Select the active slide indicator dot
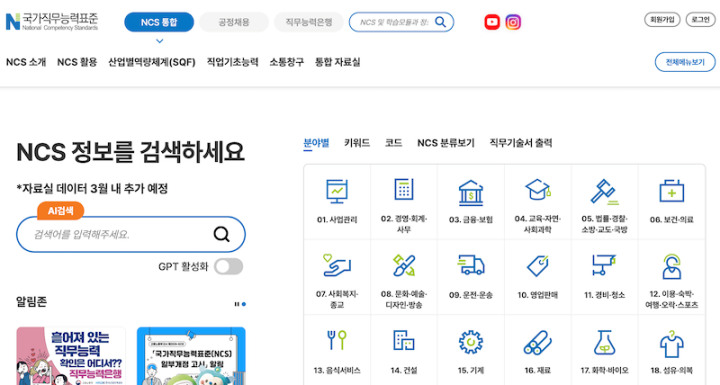This screenshot has width=720, height=385. coord(244,304)
